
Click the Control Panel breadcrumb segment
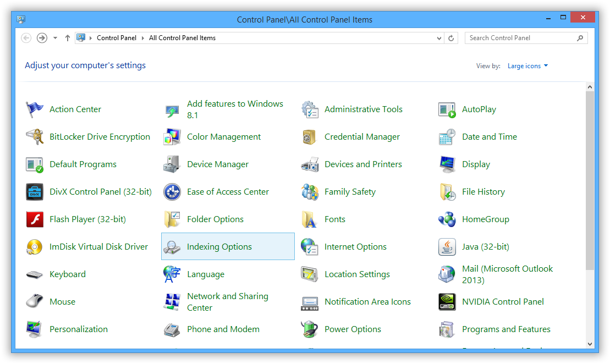[116, 38]
